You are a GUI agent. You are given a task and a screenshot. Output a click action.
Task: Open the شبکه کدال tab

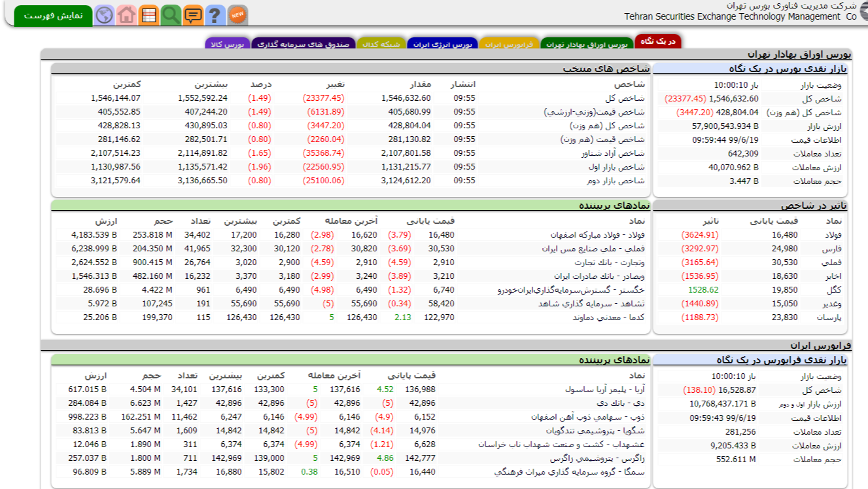[x=381, y=44]
